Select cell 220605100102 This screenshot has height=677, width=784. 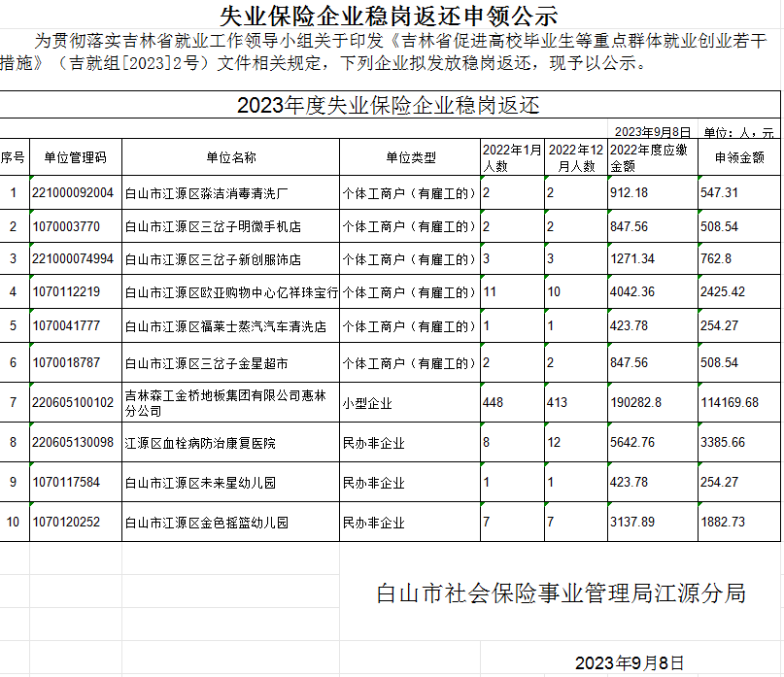[76, 402]
